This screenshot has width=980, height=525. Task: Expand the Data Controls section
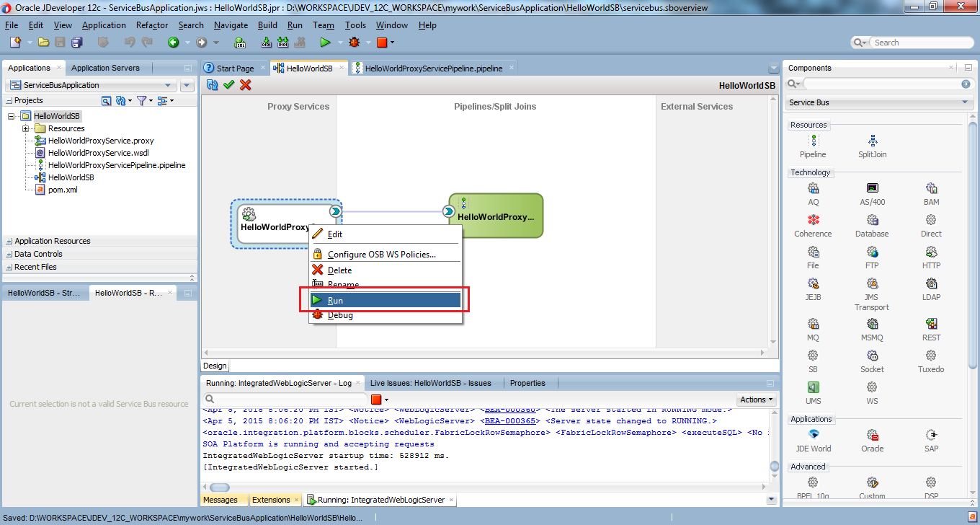coord(9,255)
